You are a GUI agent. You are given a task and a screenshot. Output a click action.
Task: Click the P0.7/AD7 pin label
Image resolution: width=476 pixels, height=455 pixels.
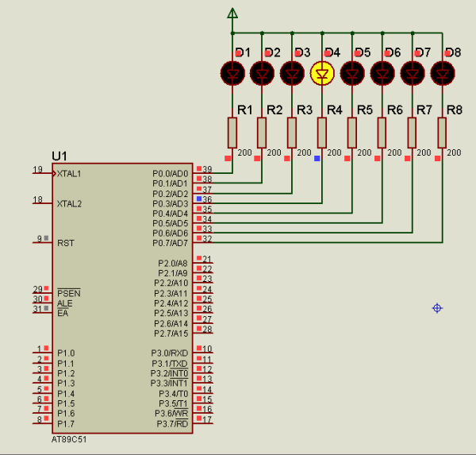tap(171, 243)
